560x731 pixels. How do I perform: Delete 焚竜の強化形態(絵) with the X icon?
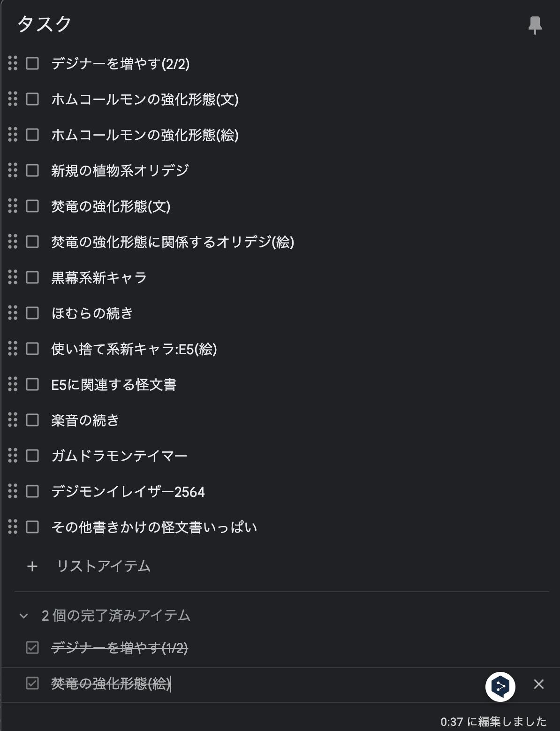click(x=539, y=684)
